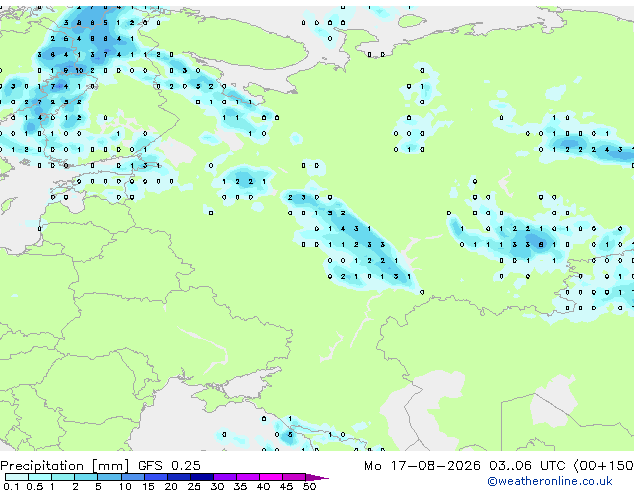Viewport: 634px width, 490px height.
Task: Click the '03..06 UTC' time text
Action: coord(527,466)
